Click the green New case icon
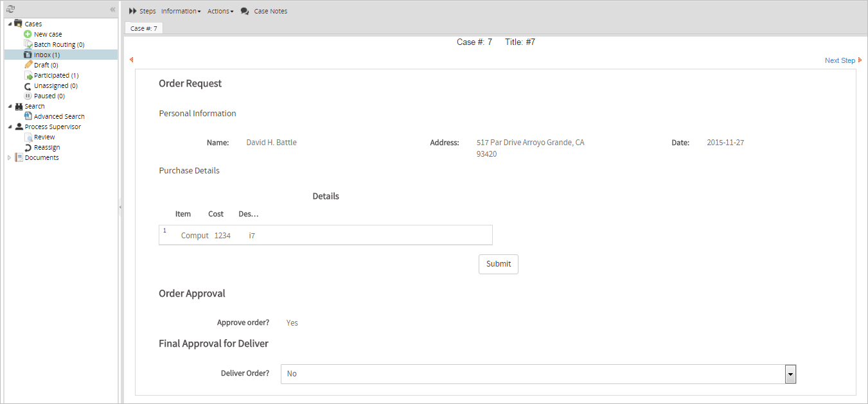This screenshot has width=868, height=404. coord(28,34)
